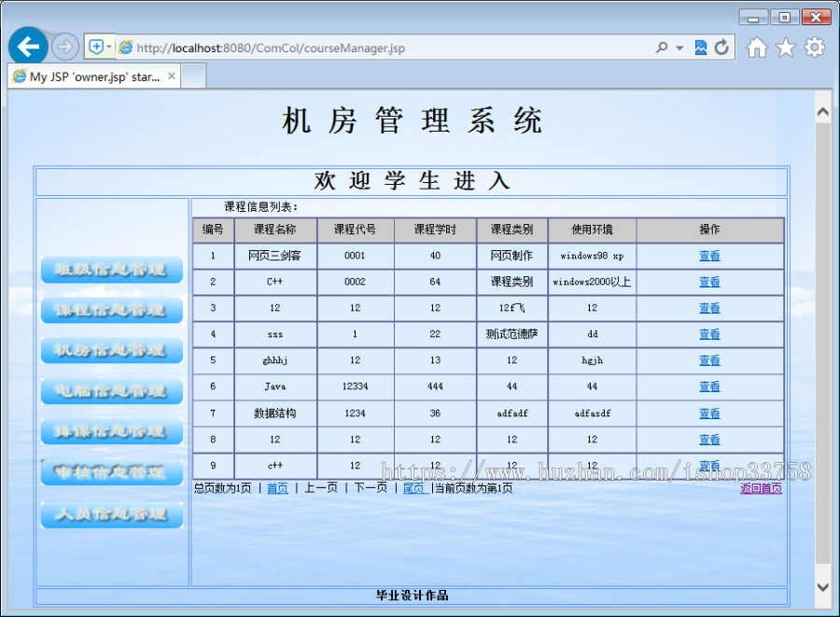Open Favorites via the star icon
840x617 pixels.
(x=785, y=46)
